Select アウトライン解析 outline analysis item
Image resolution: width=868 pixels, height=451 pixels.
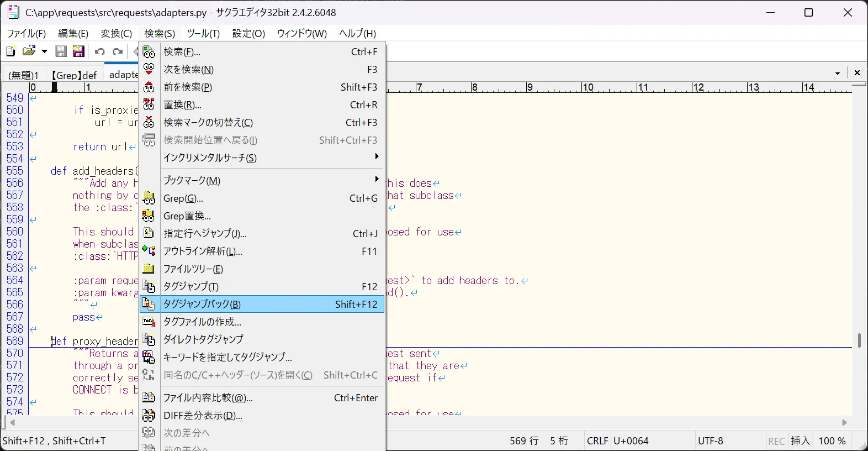click(x=203, y=251)
